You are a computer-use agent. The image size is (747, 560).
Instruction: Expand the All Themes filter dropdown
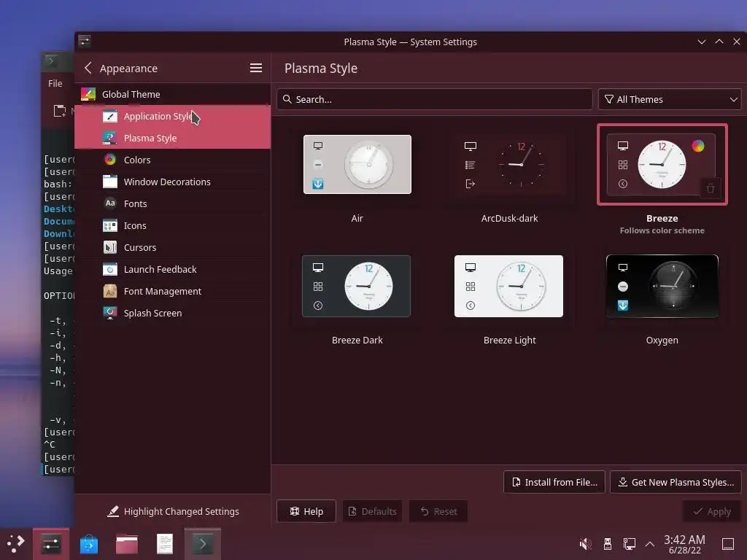pyautogui.click(x=670, y=99)
